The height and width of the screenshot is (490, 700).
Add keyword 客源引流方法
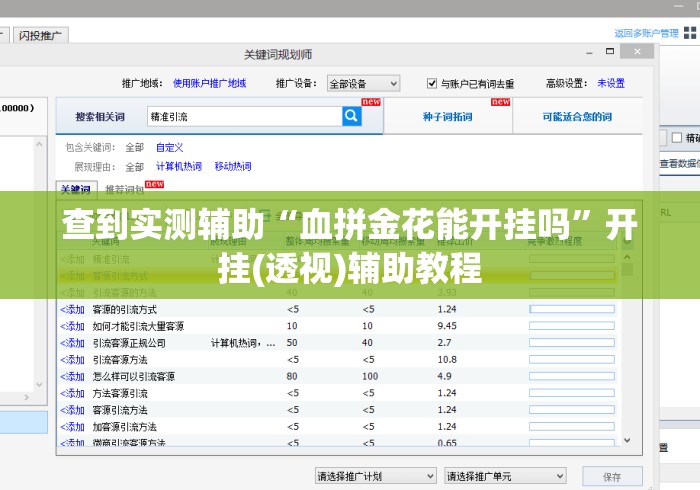pos(72,410)
